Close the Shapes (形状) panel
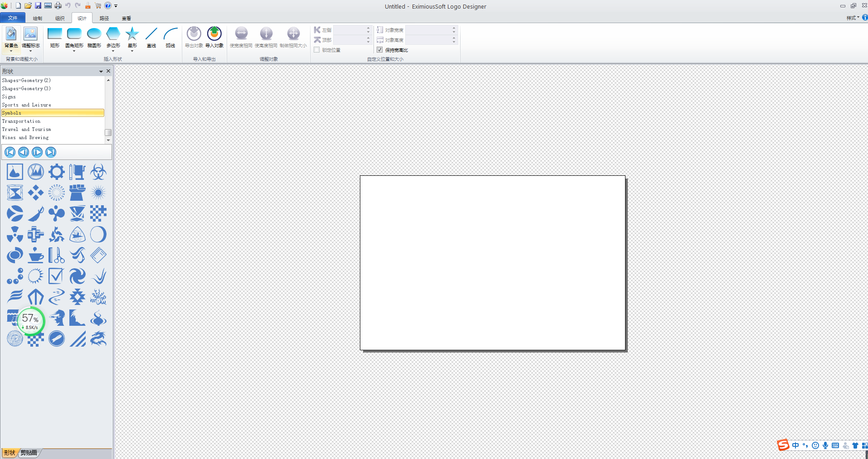 (x=108, y=71)
